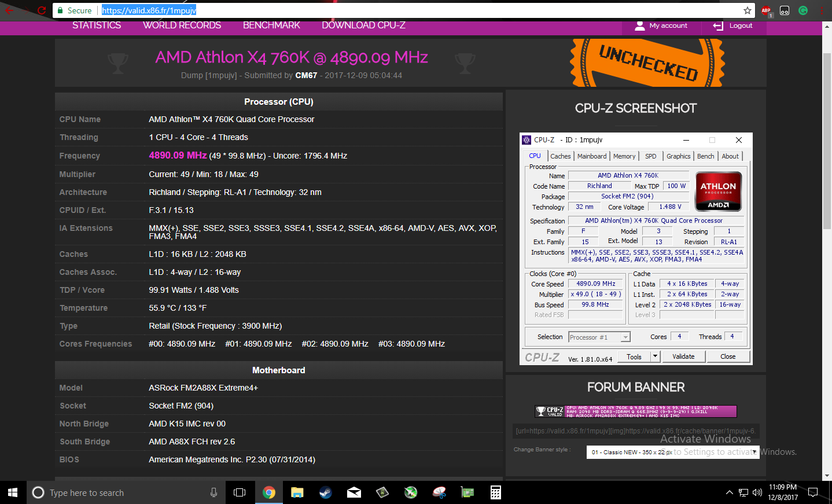This screenshot has height=504, width=832.
Task: Open the Chrome three-dot menu
Action: coord(822,10)
